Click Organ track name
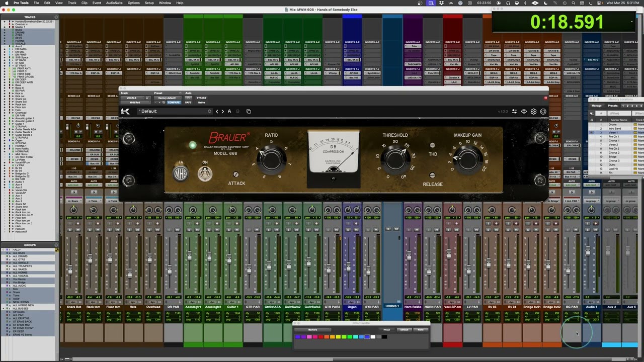 click(352, 307)
